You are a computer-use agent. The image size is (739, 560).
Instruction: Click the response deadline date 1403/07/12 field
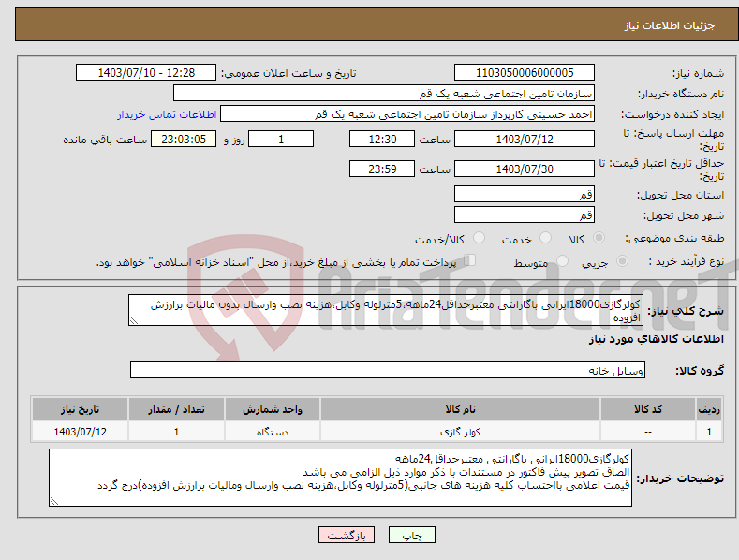coord(525,139)
